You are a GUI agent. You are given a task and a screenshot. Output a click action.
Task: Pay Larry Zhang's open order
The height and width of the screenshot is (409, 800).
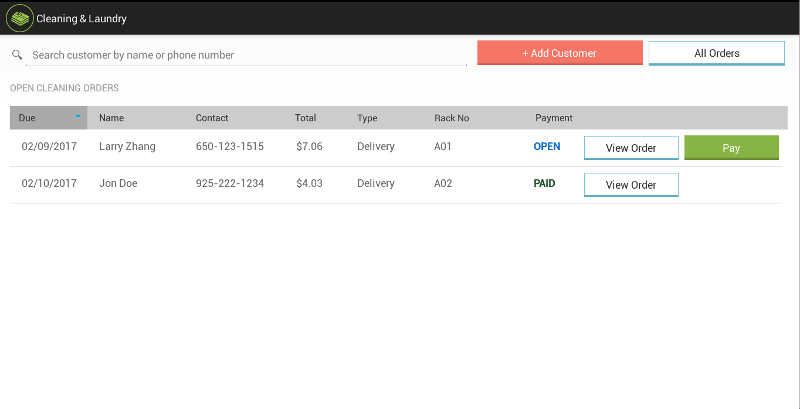[731, 148]
